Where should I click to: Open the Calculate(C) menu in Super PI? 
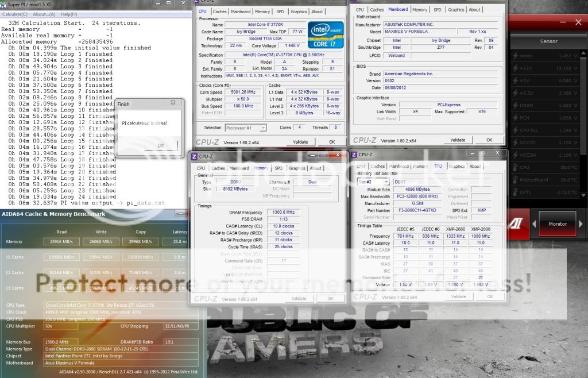click(x=16, y=14)
